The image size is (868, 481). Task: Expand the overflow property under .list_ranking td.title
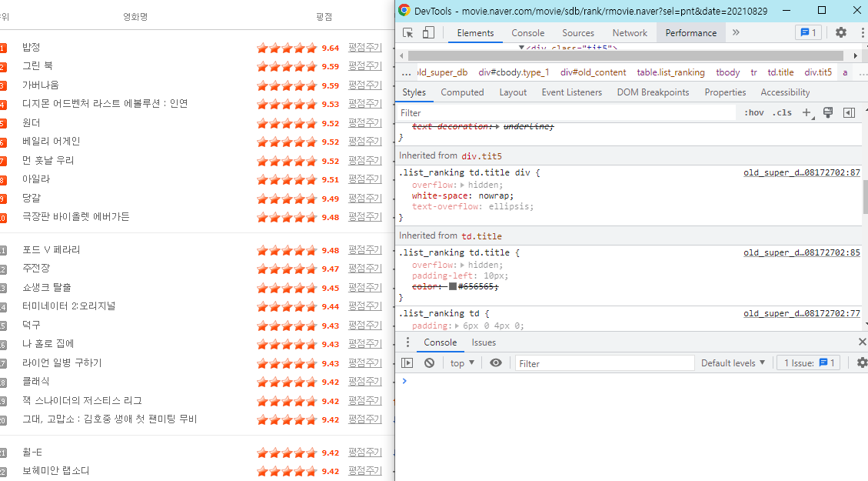click(x=462, y=266)
